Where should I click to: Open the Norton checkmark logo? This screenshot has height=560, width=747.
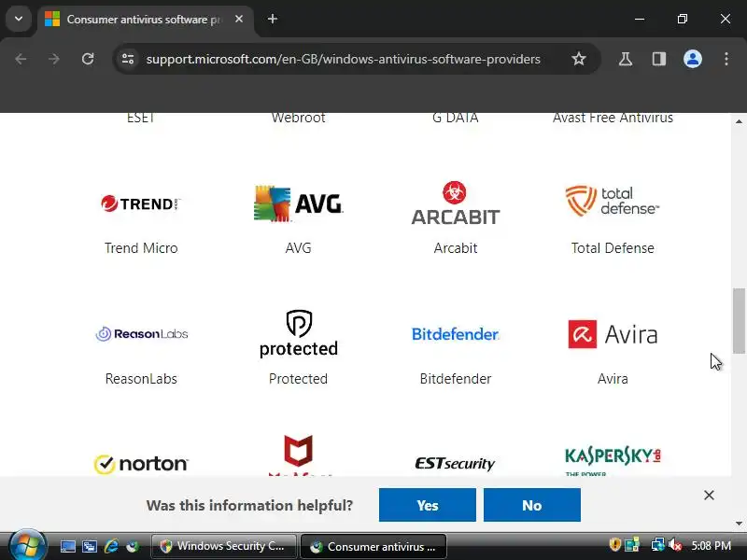pyautogui.click(x=141, y=464)
